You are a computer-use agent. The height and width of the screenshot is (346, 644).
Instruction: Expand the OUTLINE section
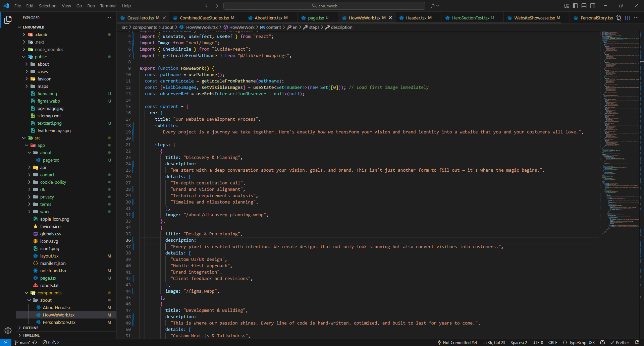click(31, 328)
